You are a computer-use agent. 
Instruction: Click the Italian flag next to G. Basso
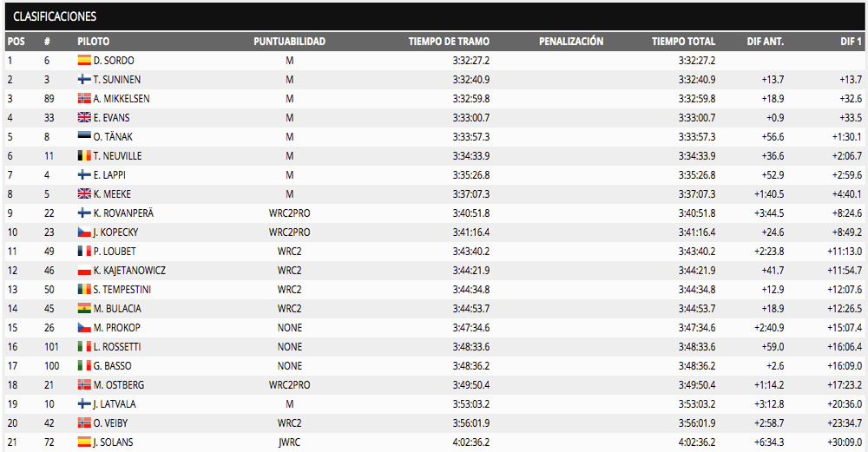84,366
